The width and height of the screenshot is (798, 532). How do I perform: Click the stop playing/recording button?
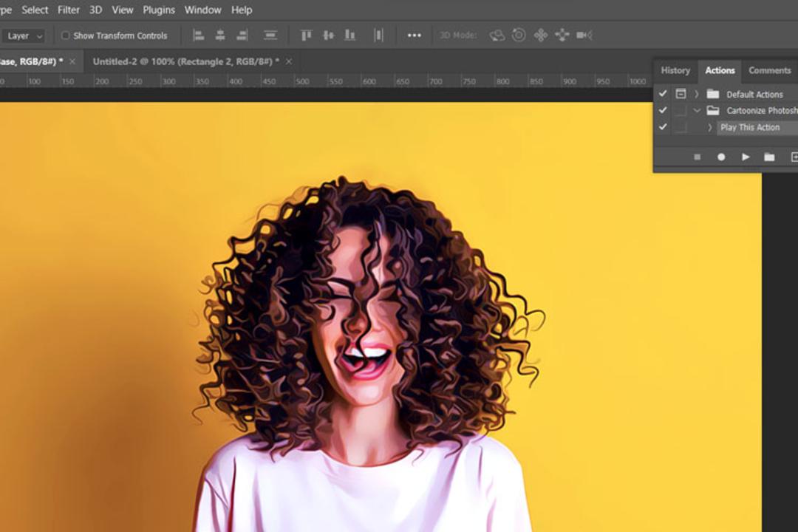[698, 157]
